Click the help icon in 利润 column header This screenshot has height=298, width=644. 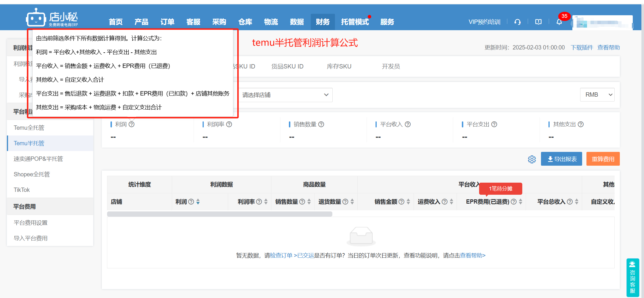[x=191, y=202]
